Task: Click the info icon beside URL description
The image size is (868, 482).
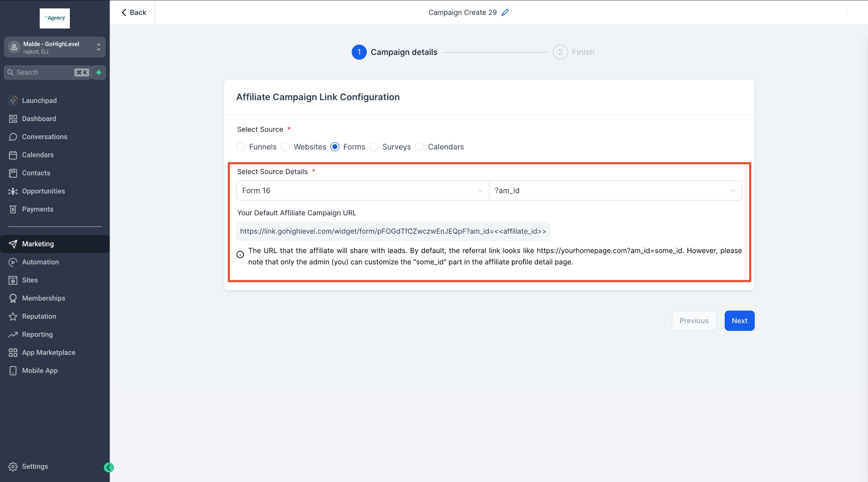Action: [240, 255]
